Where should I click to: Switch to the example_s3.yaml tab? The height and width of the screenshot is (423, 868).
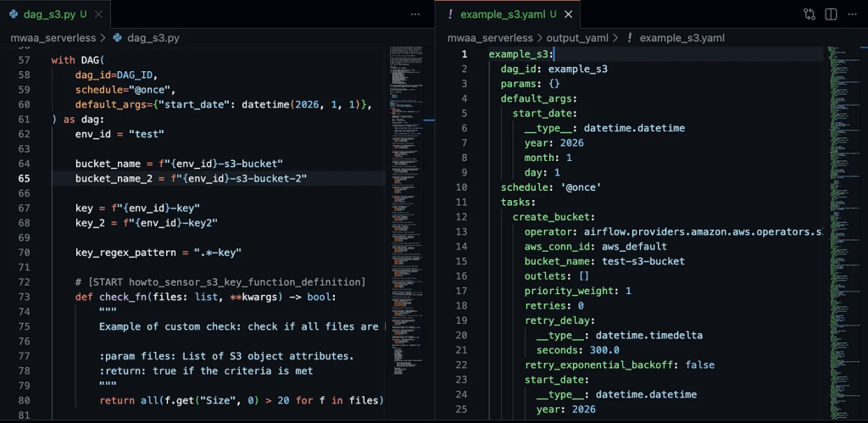(x=502, y=14)
